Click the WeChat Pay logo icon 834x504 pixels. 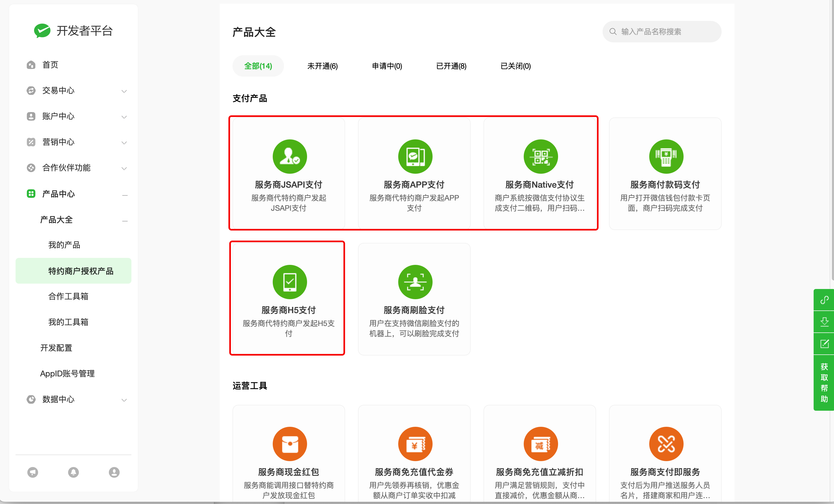point(42,31)
